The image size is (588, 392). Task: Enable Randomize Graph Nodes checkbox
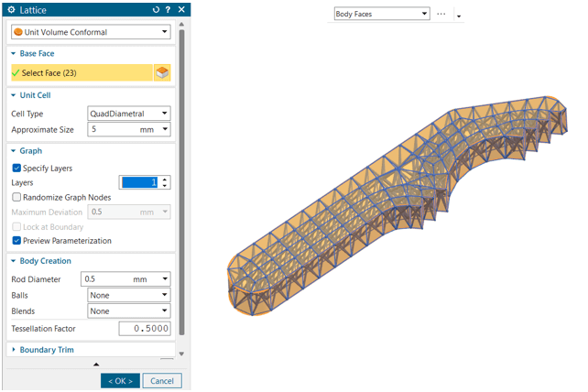[16, 197]
